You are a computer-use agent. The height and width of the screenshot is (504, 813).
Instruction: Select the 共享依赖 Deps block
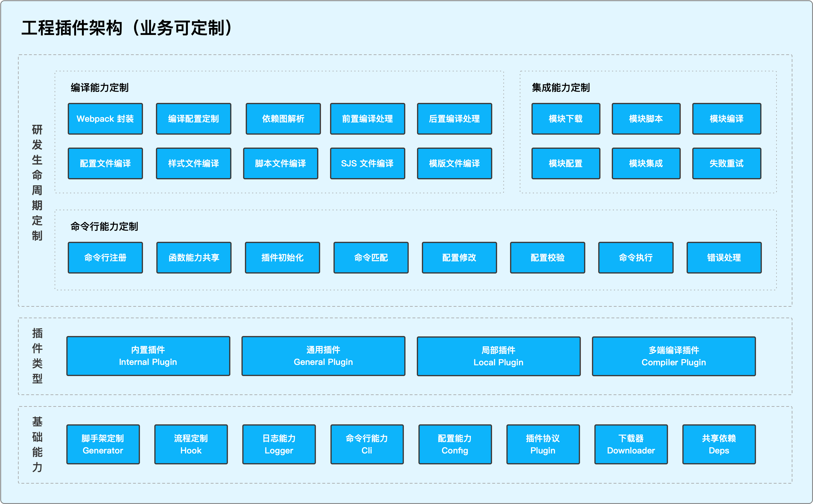(x=719, y=444)
